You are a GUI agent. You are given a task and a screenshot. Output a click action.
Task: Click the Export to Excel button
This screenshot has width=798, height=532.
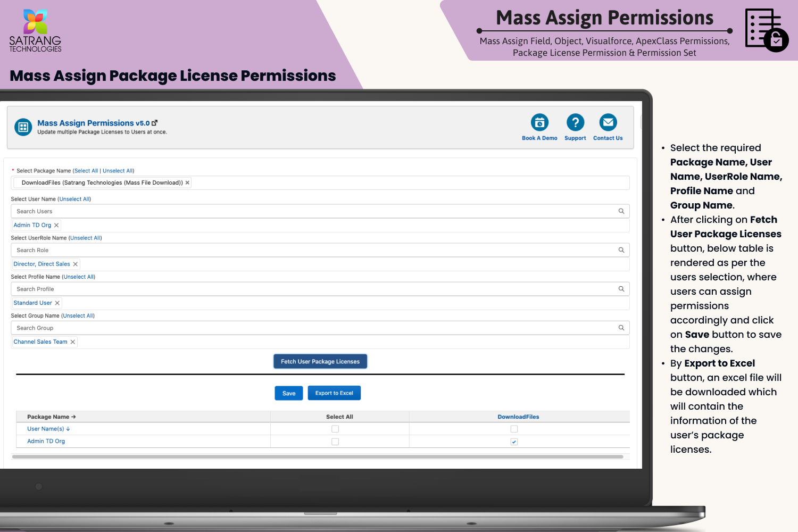click(x=334, y=393)
